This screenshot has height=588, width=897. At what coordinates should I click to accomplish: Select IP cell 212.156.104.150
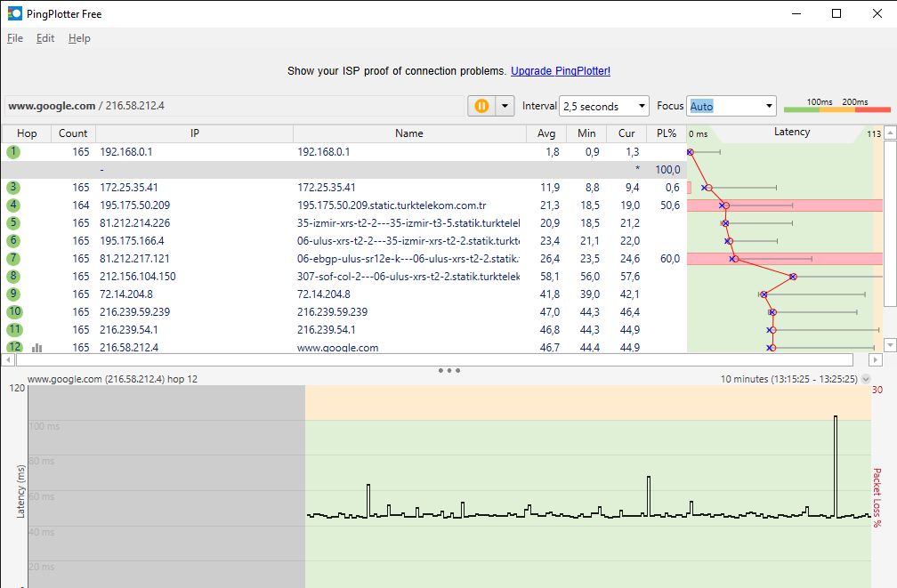[x=138, y=276]
